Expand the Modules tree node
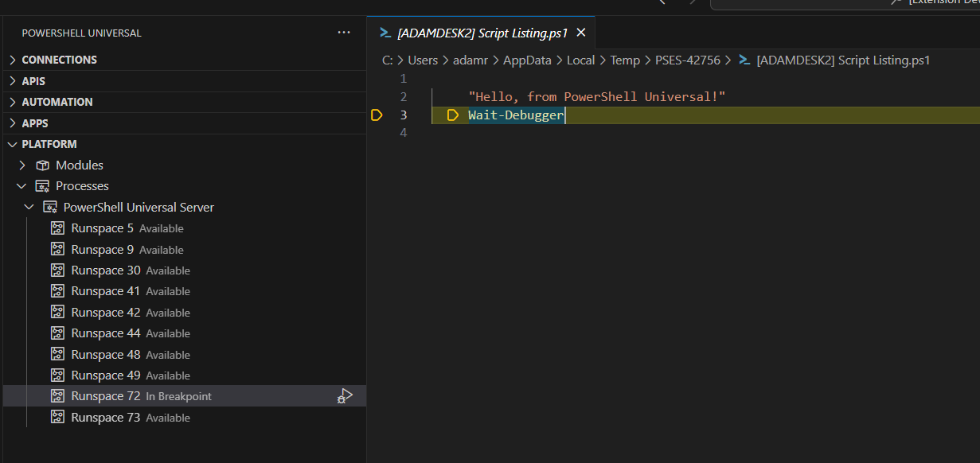Viewport: 980px width, 463px height. point(22,165)
